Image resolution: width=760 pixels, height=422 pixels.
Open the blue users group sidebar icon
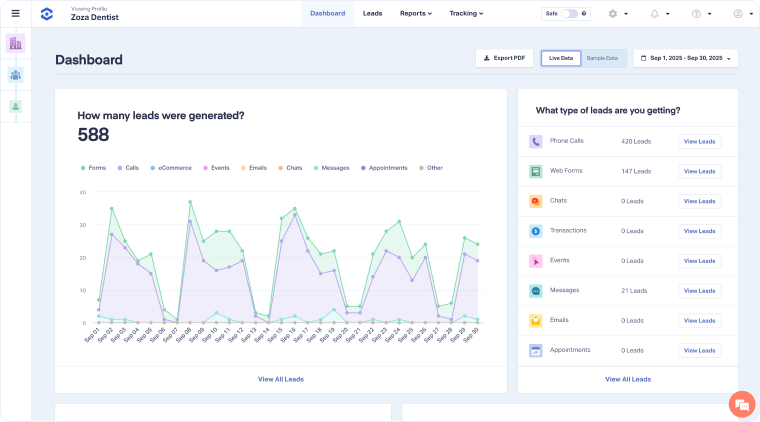(x=15, y=75)
